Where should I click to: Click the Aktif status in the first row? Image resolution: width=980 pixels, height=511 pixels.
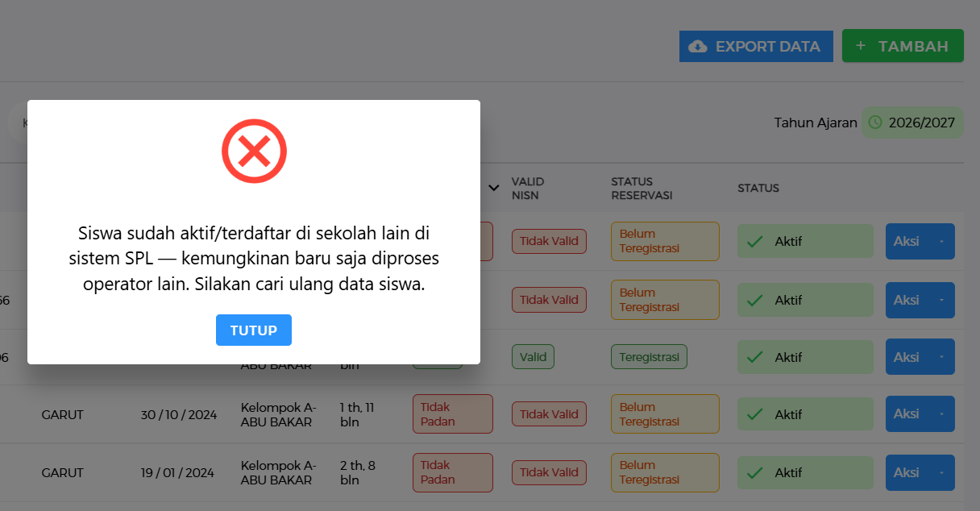[x=805, y=242]
